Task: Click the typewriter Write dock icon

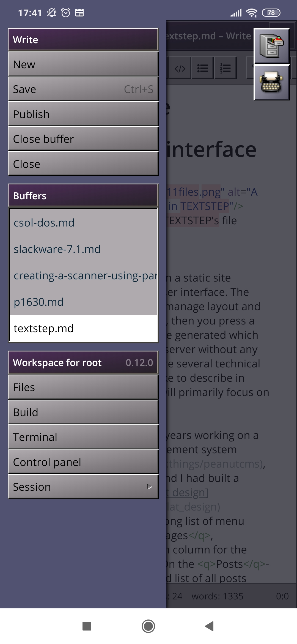Action: tap(271, 82)
